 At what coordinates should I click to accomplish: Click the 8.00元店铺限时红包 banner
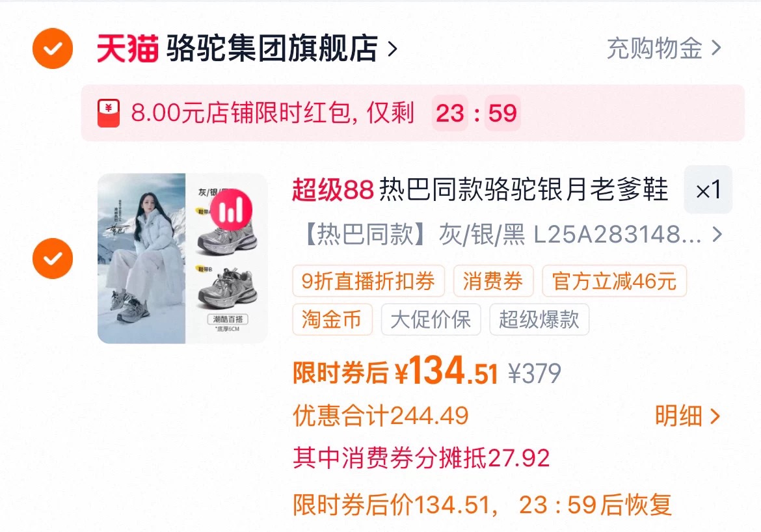point(412,113)
